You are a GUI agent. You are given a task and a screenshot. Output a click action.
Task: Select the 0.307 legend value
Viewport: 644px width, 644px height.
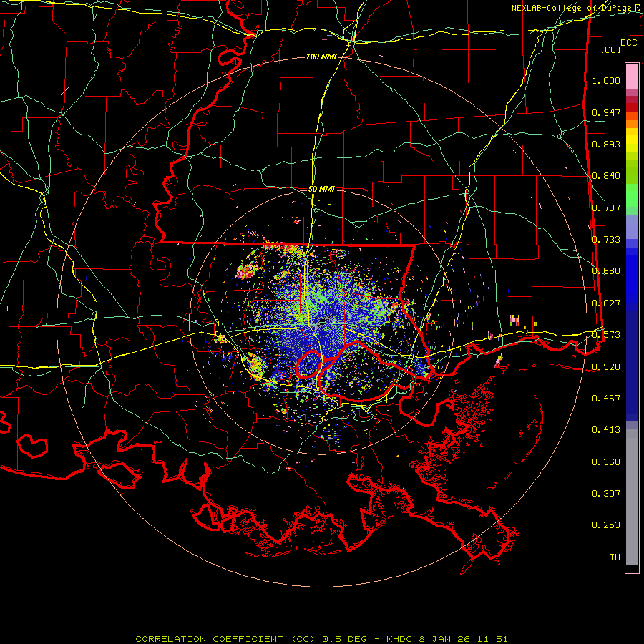point(606,494)
